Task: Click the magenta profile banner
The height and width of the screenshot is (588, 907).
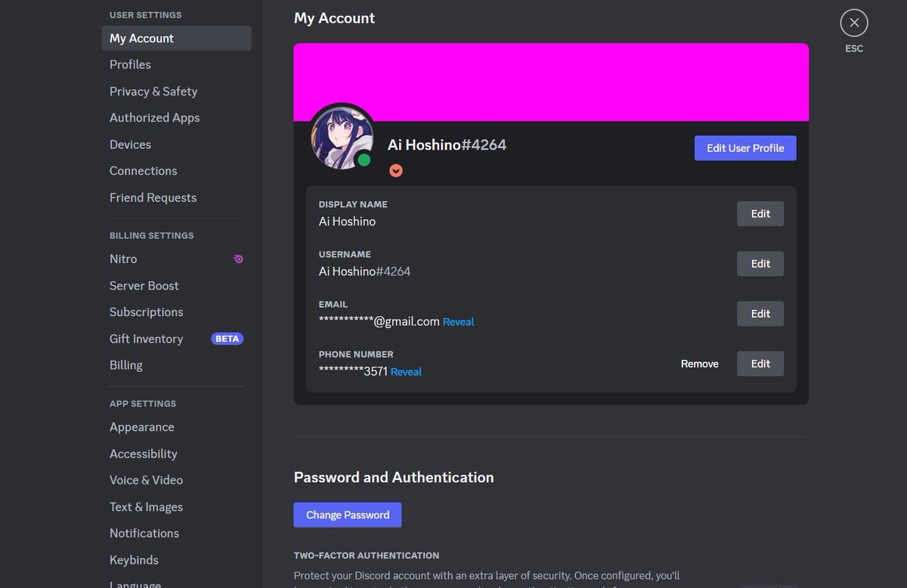Action: (x=551, y=82)
